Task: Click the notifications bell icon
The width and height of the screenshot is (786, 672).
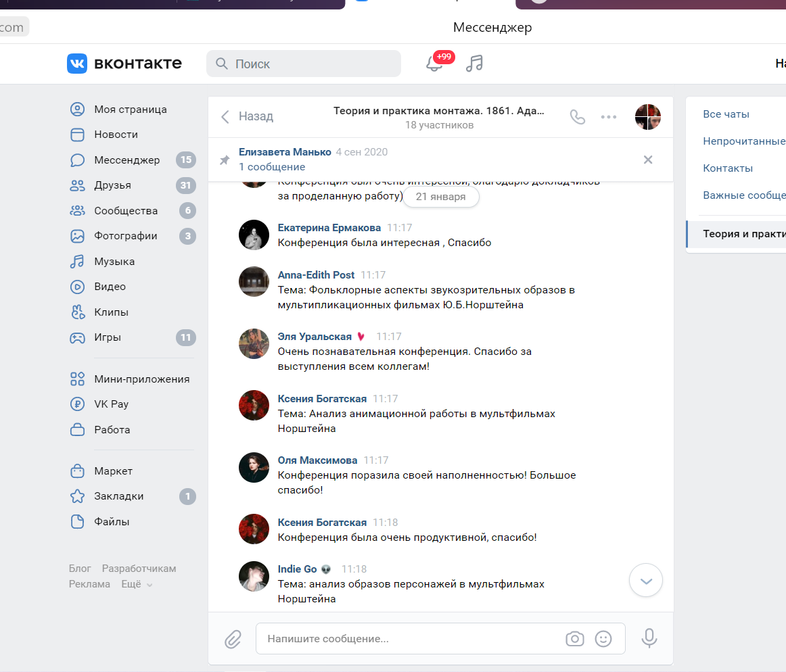Action: click(x=434, y=64)
